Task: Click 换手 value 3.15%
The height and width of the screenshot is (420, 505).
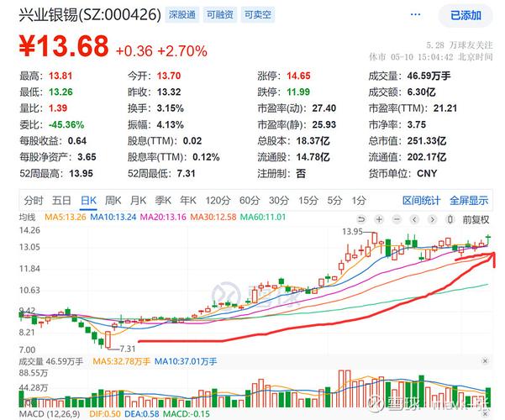Action: (170, 108)
